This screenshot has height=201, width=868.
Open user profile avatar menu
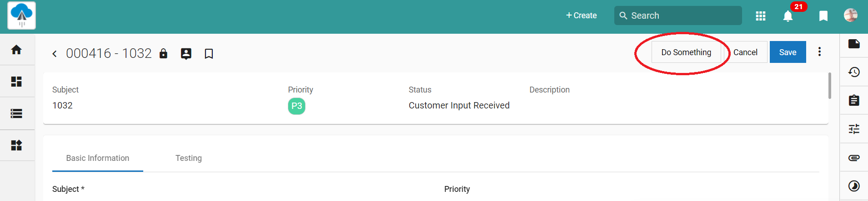[x=851, y=15]
